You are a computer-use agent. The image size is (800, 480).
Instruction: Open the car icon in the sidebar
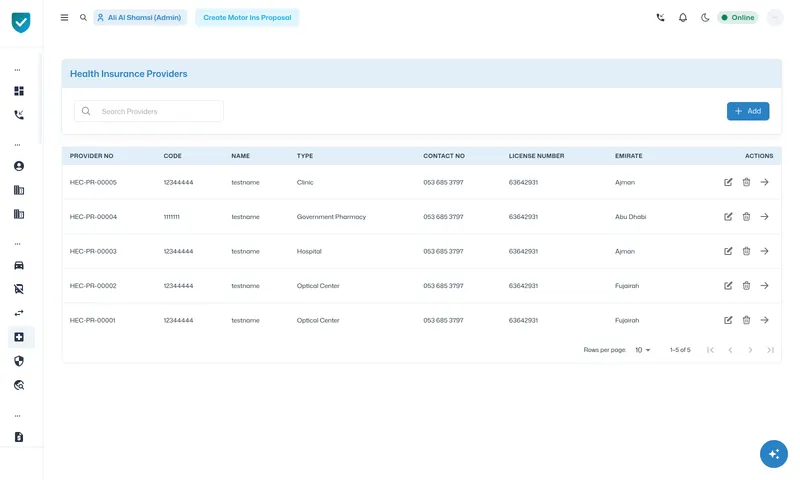[x=19, y=265]
